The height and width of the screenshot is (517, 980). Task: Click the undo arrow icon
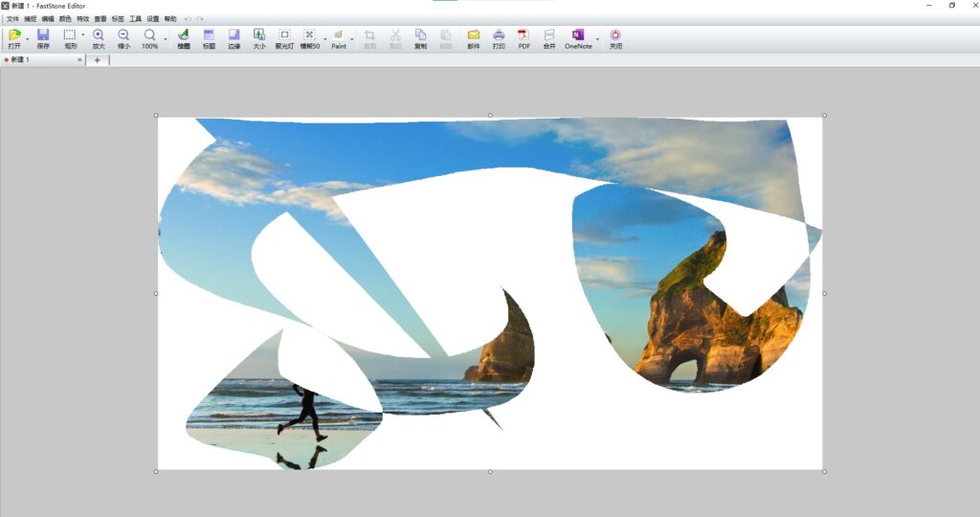click(188, 19)
